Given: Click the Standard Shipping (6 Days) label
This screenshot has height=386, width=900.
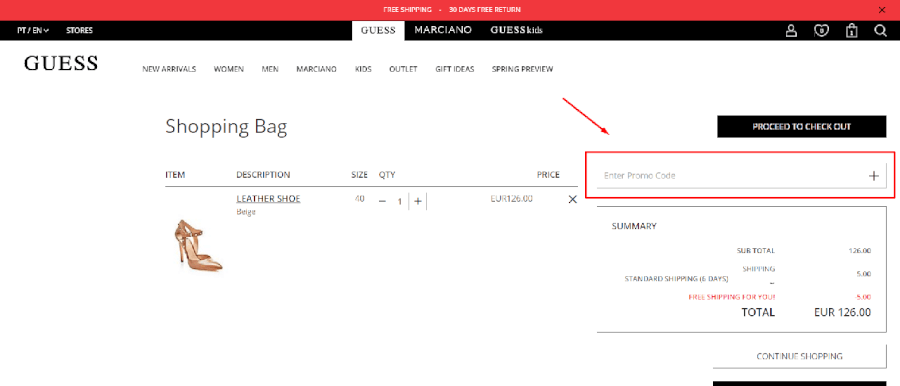Looking at the screenshot, I should click(x=676, y=279).
